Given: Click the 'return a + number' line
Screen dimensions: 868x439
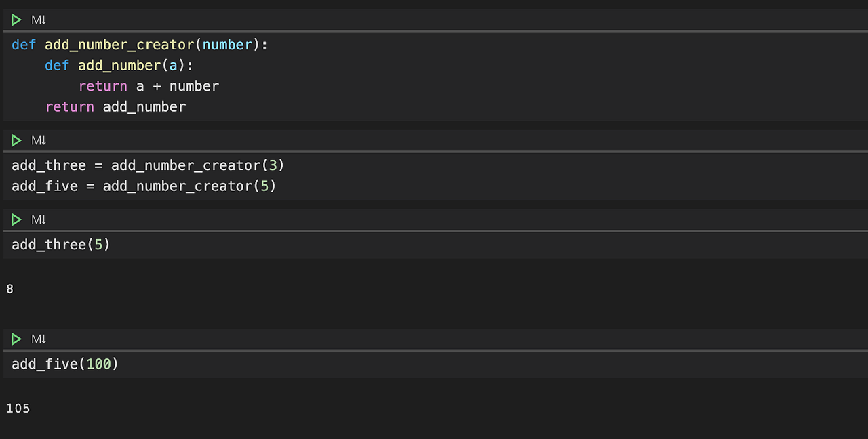Looking at the screenshot, I should (149, 87).
